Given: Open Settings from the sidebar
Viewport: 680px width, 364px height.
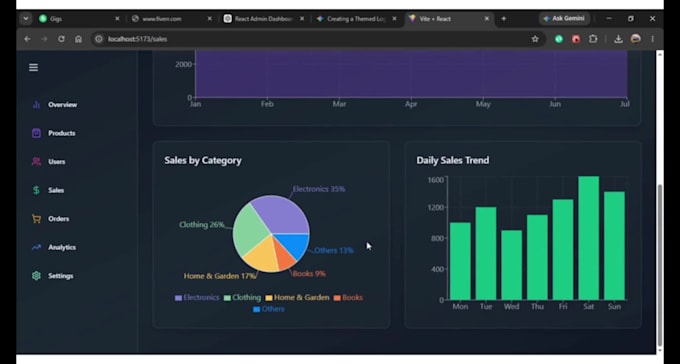Looking at the screenshot, I should tap(61, 276).
